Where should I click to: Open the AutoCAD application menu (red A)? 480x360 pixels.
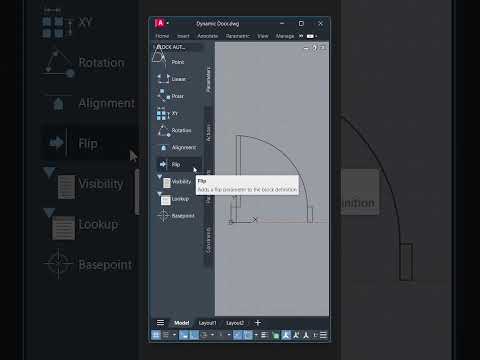pyautogui.click(x=160, y=23)
